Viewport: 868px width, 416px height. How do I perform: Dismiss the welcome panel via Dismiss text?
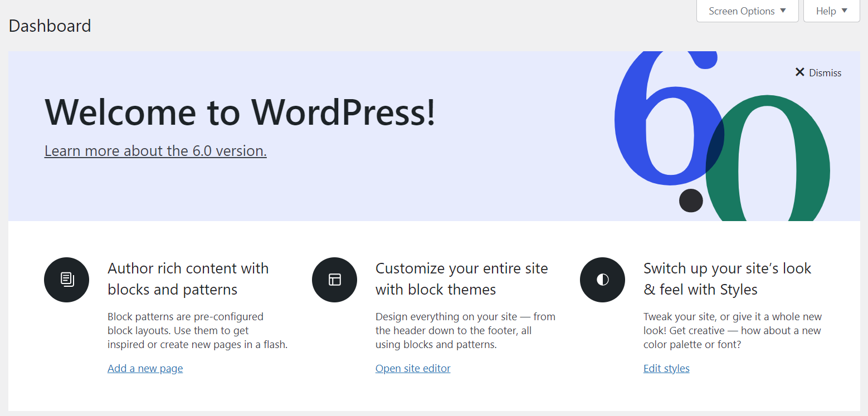tap(825, 73)
